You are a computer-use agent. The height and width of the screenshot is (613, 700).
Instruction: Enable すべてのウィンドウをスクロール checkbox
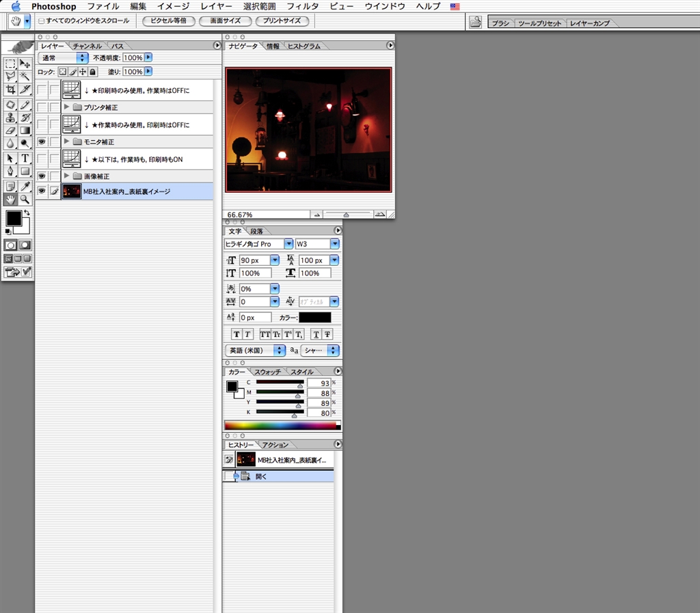(x=42, y=21)
